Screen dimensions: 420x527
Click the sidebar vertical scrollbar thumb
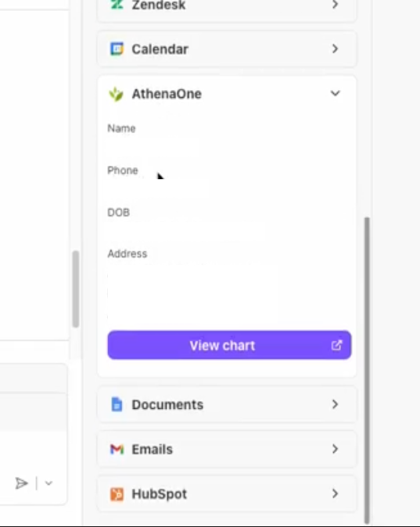point(367,370)
